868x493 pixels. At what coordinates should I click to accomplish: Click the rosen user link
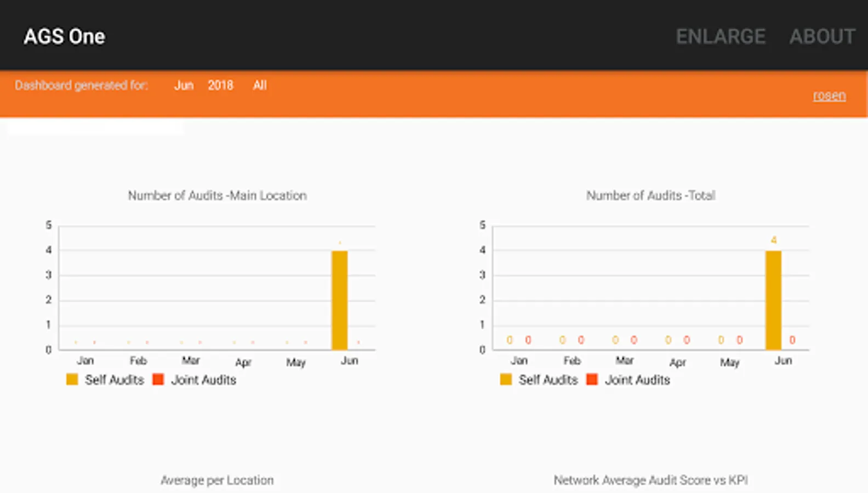(829, 95)
